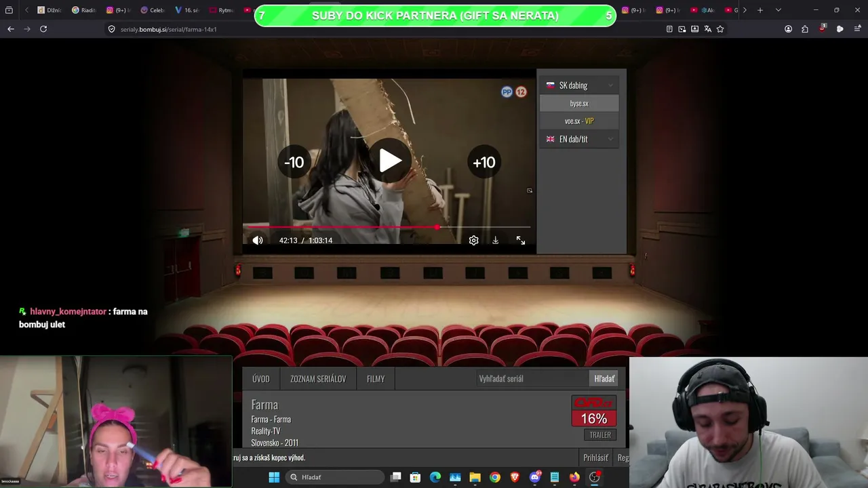Rewind video by 10 seconds
The image size is (868, 488).
point(294,162)
